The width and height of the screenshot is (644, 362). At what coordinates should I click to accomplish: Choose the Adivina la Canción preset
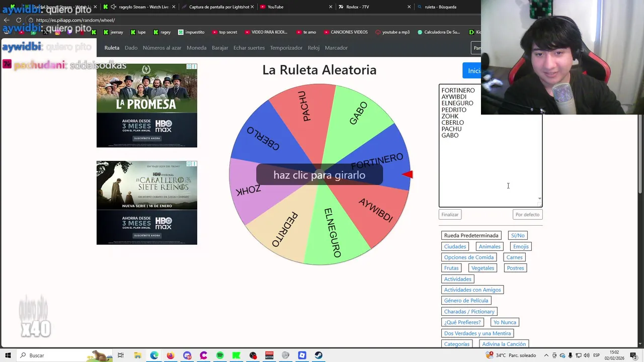point(504,344)
